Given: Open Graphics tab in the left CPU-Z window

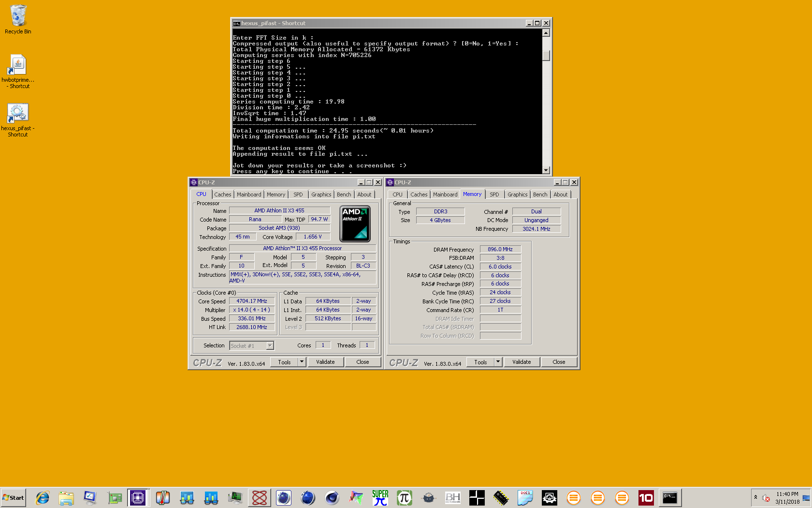Looking at the screenshot, I should tap(321, 194).
